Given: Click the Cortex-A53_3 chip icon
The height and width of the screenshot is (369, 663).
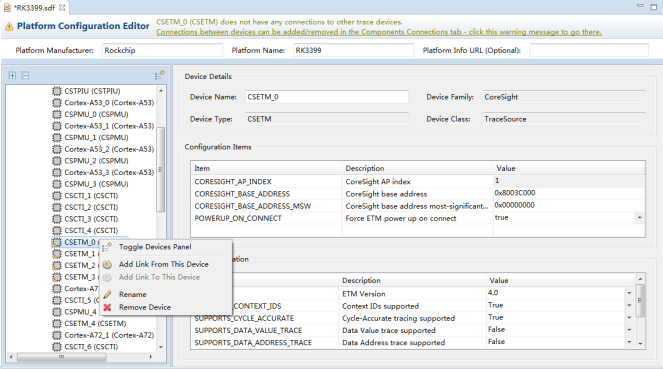Looking at the screenshot, I should (x=57, y=172).
